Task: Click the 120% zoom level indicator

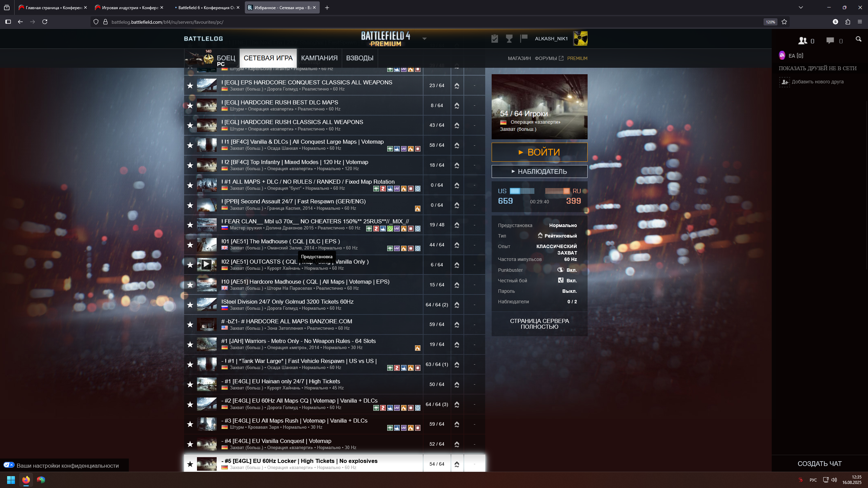Action: click(x=770, y=22)
